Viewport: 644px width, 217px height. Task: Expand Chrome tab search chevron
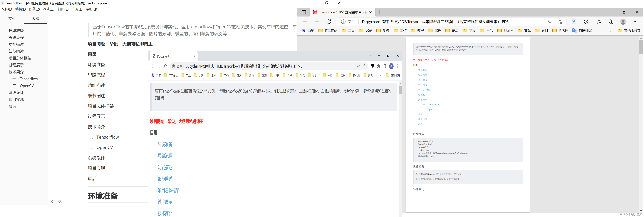coord(370,56)
